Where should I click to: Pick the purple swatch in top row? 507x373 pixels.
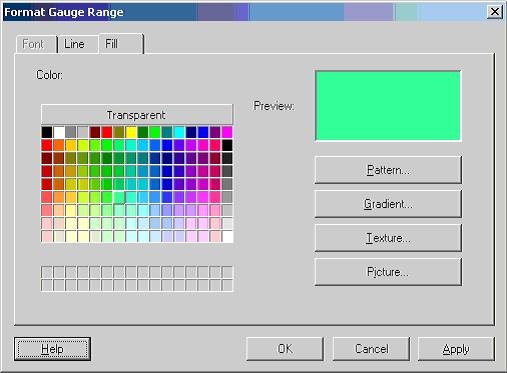pyautogui.click(x=215, y=132)
